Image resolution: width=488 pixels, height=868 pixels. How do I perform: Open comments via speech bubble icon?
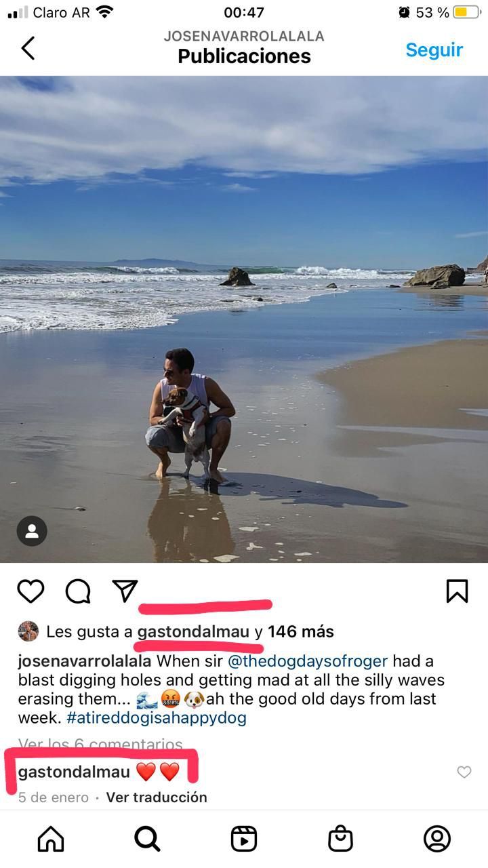coord(78,591)
